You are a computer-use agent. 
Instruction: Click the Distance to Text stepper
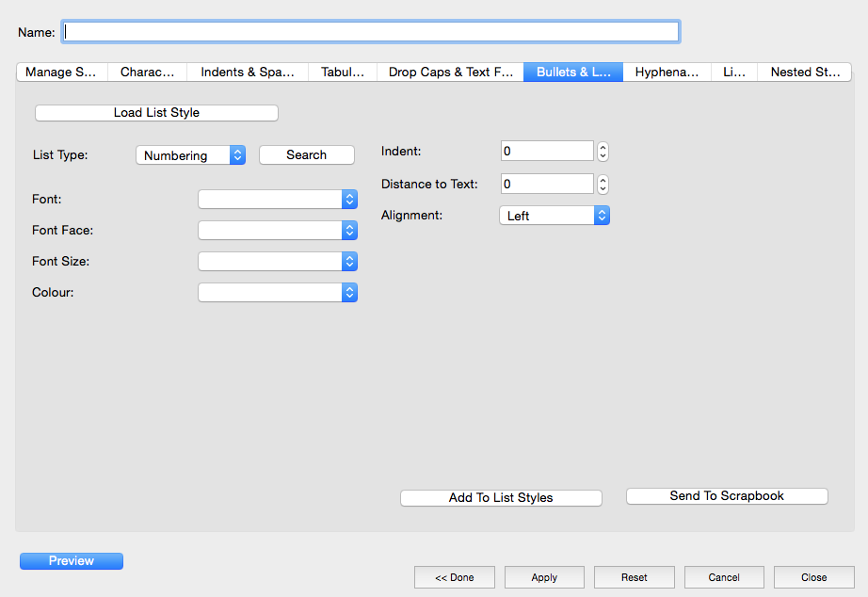(x=603, y=185)
